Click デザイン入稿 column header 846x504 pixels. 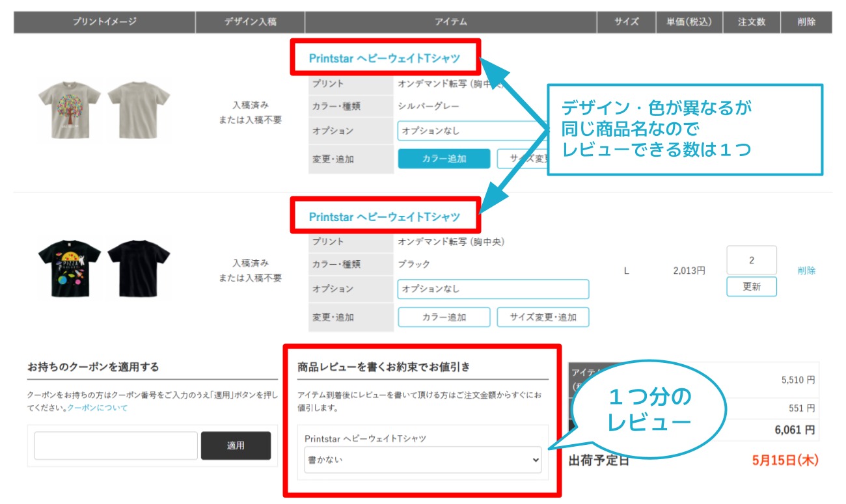click(251, 22)
